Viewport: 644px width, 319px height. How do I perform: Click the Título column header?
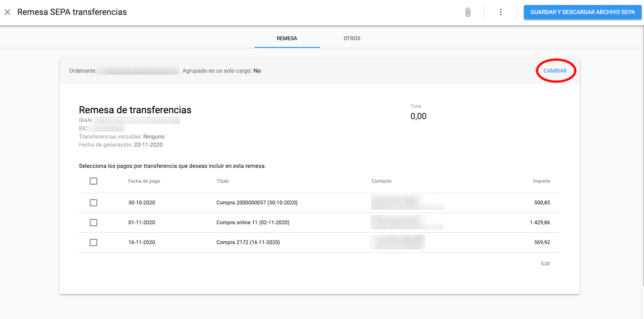[222, 181]
